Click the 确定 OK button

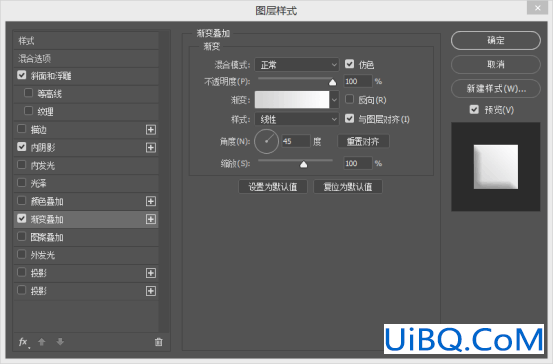[x=496, y=40]
